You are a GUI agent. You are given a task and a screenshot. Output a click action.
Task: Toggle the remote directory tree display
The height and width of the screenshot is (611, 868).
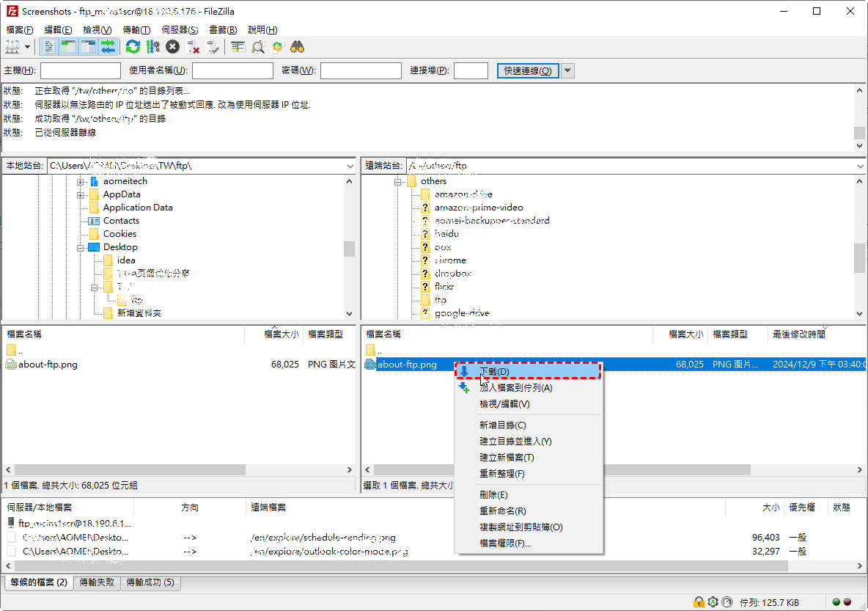tap(88, 47)
